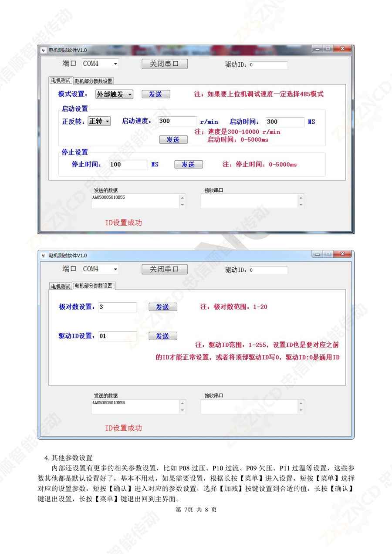
Task: Click 关闭串口 in the window with 极对数设置
Action: [165, 270]
